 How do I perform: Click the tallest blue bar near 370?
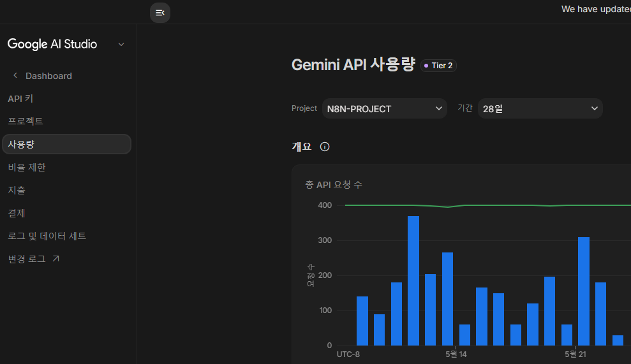(x=413, y=280)
